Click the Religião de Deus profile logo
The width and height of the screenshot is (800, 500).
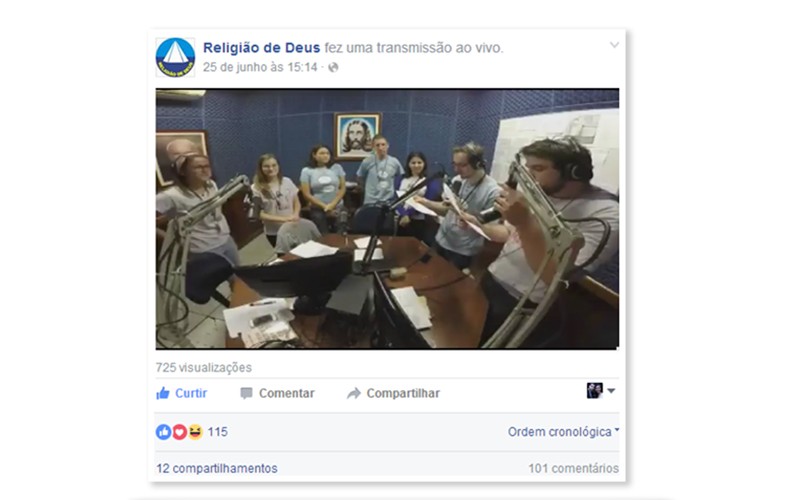coord(175,57)
